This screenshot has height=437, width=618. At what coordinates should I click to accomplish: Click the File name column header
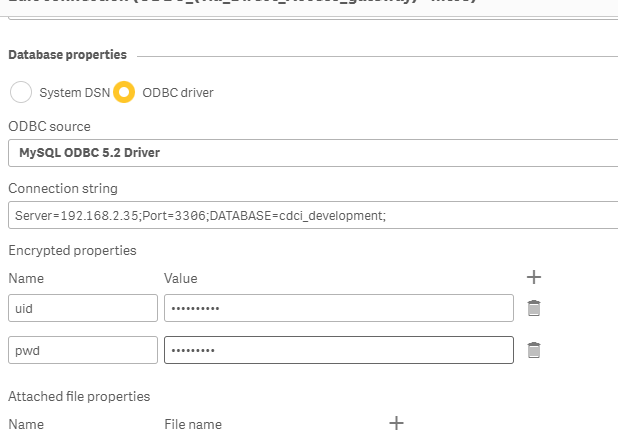193,424
